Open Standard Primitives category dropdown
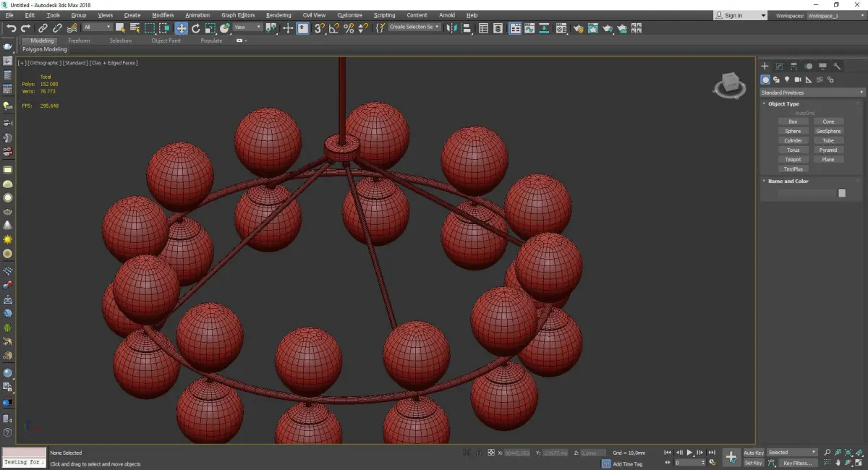868x470 pixels. [812, 93]
